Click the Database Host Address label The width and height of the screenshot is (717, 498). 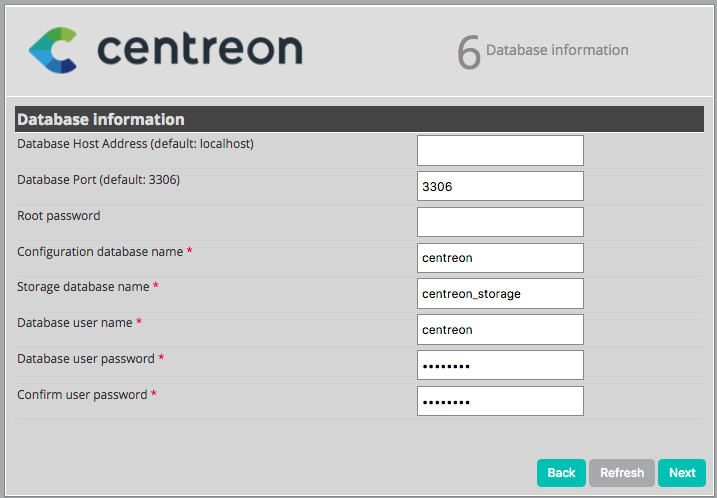[x=135, y=144]
